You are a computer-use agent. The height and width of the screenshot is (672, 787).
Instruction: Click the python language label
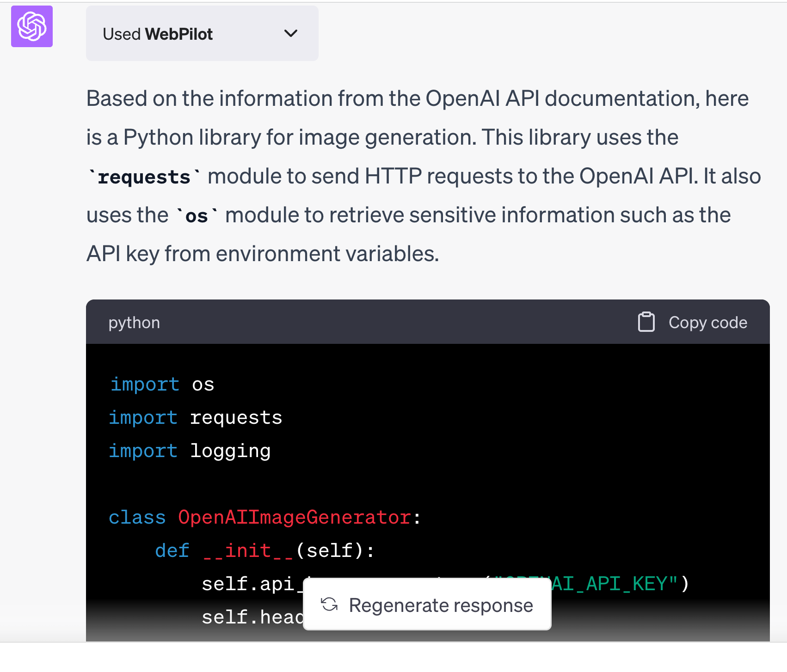point(134,323)
